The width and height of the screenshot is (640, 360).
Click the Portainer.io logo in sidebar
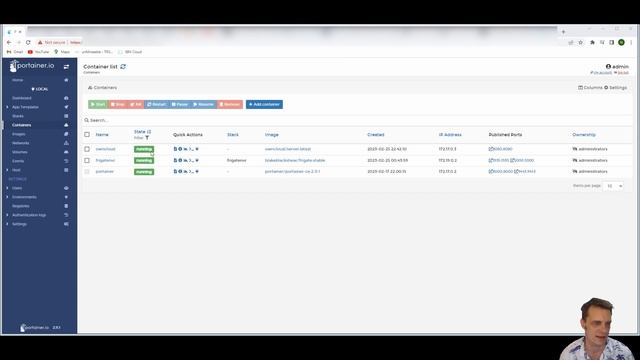point(32,66)
